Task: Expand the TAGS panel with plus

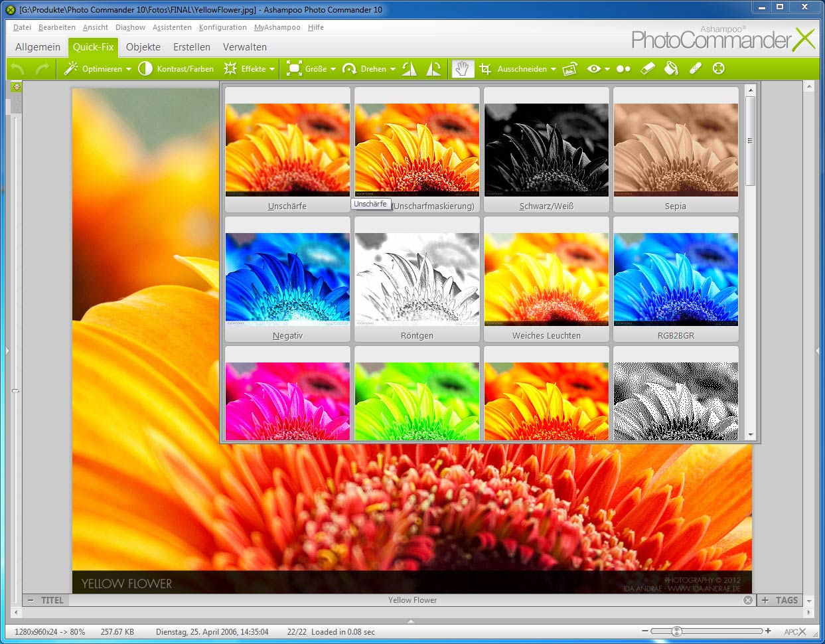Action: click(765, 600)
